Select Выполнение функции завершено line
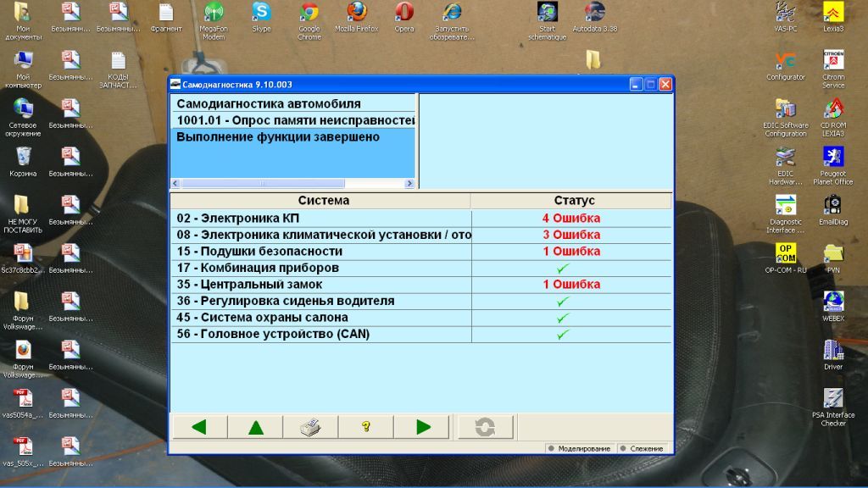The width and height of the screenshot is (868, 488). pyautogui.click(x=292, y=136)
